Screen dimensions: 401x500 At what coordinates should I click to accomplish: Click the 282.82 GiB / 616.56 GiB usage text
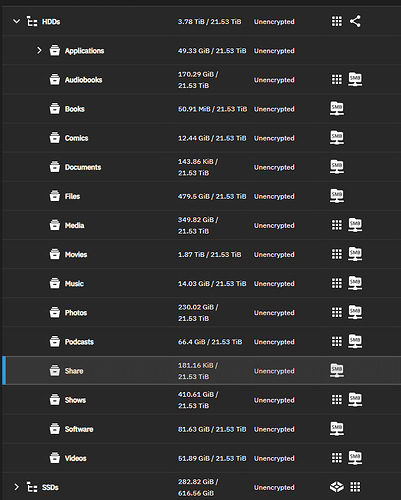(198, 487)
